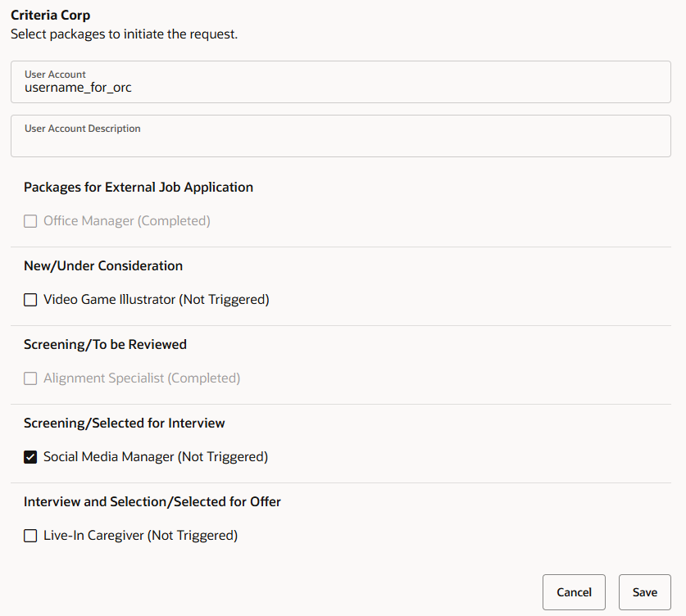This screenshot has width=686, height=616.
Task: Check the Video Game Illustrator checkbox
Action: point(30,300)
